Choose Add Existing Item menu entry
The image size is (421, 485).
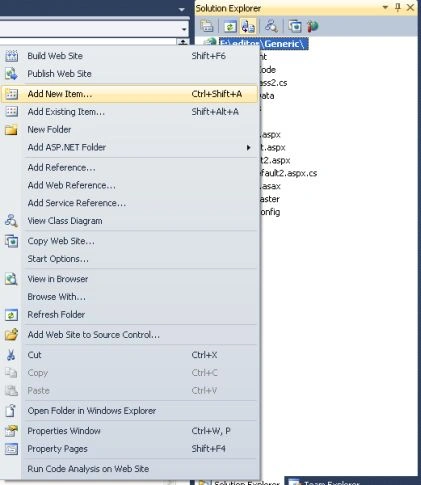129,112
